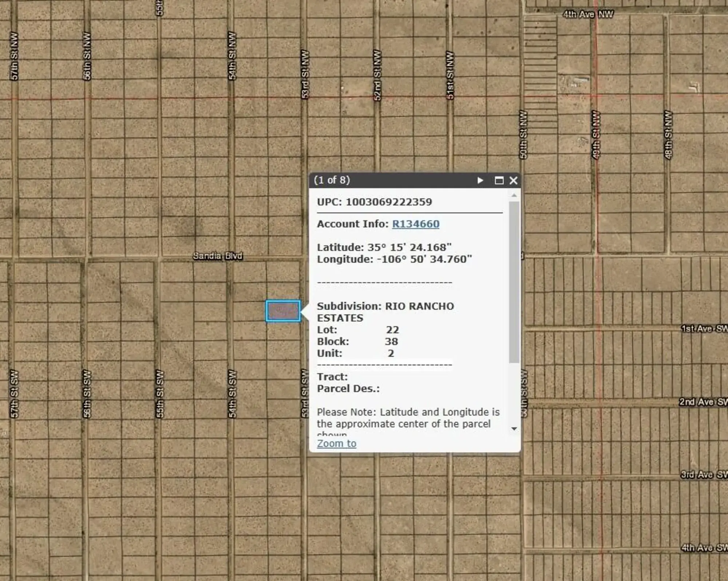The height and width of the screenshot is (581, 728).
Task: Click the popup scrollbar up arrow
Action: point(514,195)
